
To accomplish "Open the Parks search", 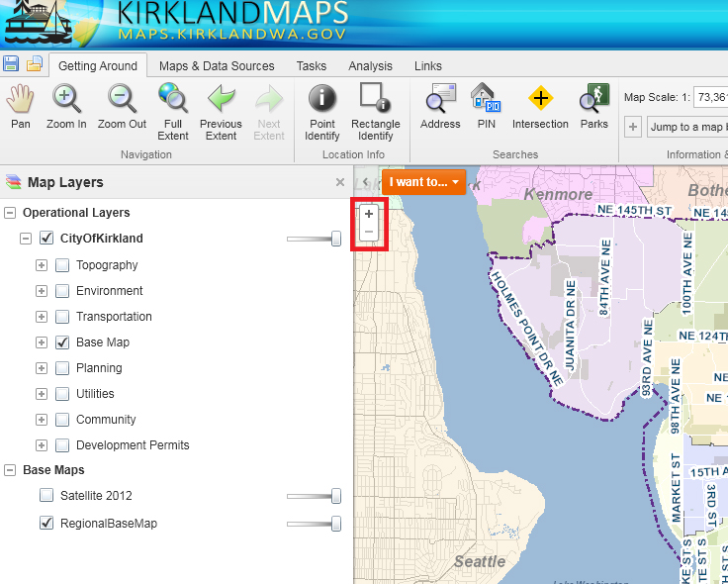I will click(593, 106).
